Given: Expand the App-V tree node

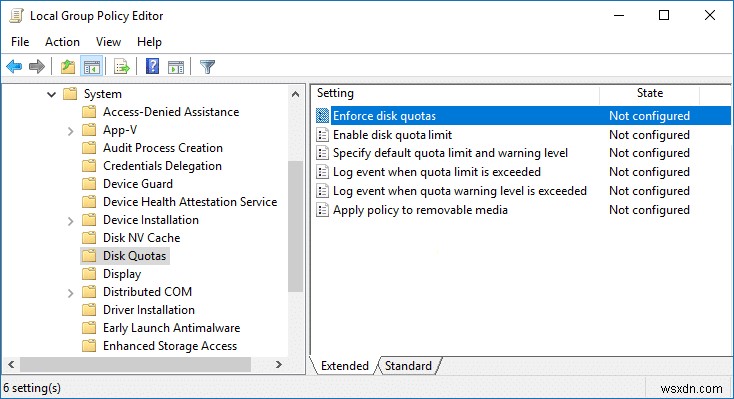Looking at the screenshot, I should 70,131.
